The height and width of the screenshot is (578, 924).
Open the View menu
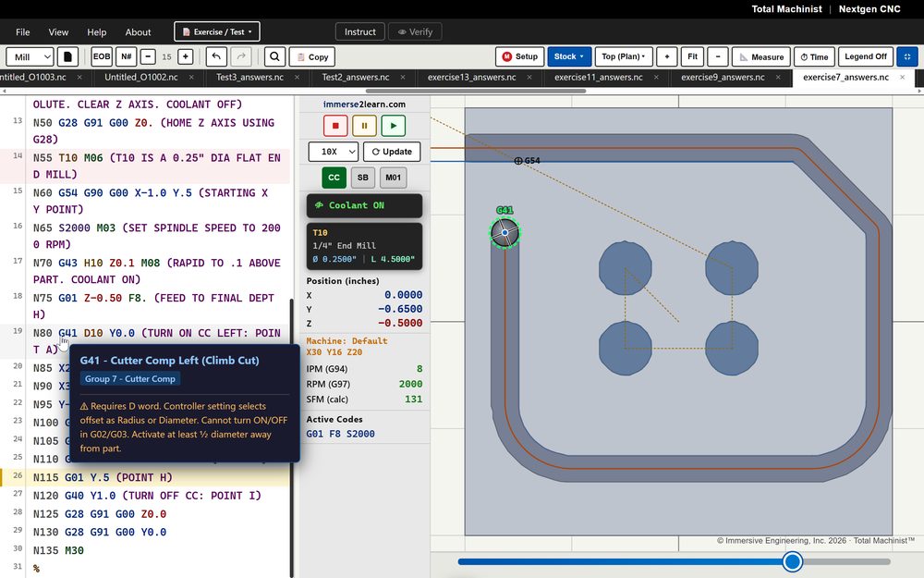click(x=58, y=31)
